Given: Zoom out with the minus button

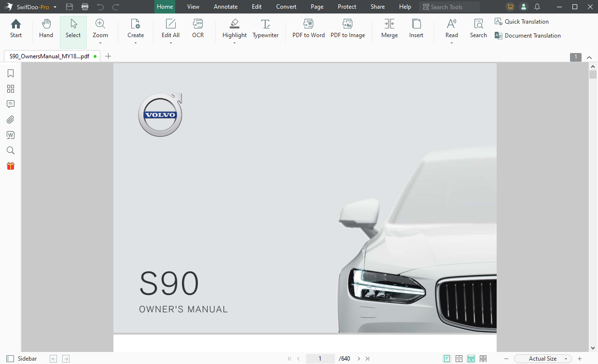Looking at the screenshot, I should 506,359.
